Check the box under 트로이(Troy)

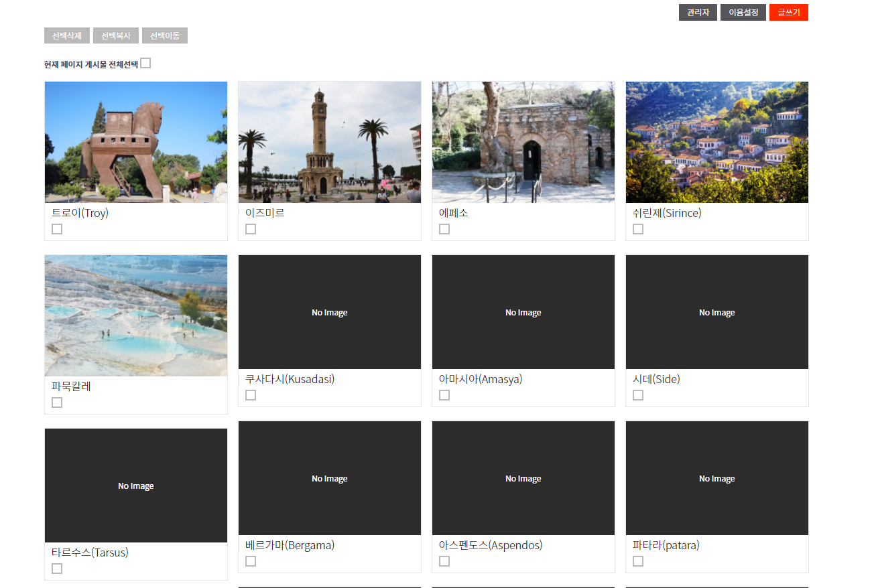(57, 229)
